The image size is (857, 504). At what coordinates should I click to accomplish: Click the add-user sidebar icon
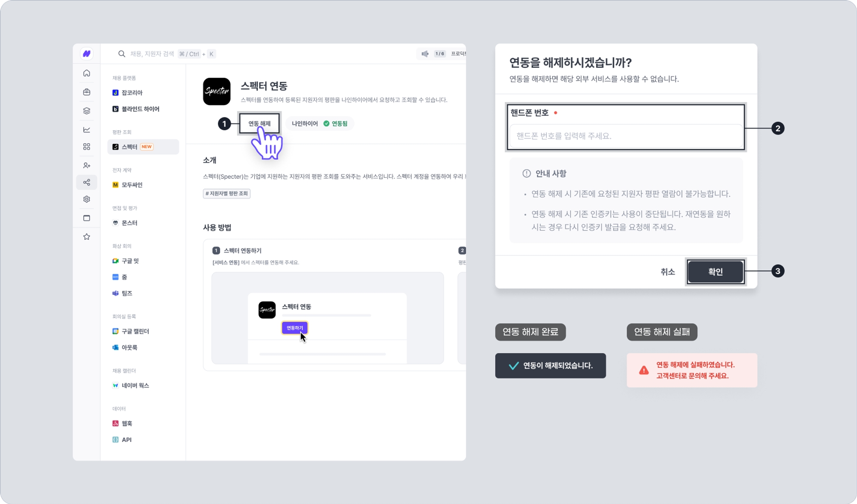[87, 165]
